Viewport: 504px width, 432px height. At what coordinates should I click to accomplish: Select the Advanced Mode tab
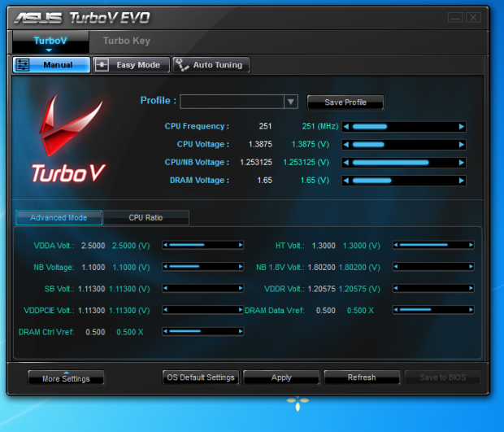coord(59,218)
